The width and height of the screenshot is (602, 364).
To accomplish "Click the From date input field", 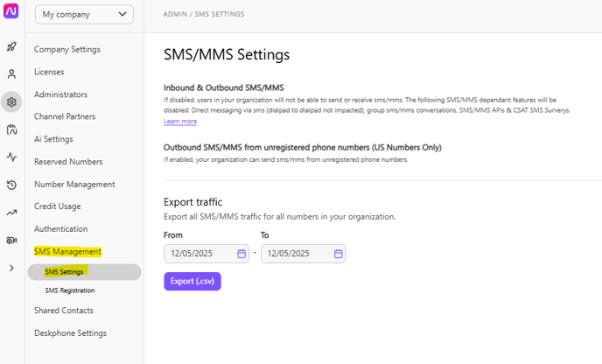I will coord(206,254).
